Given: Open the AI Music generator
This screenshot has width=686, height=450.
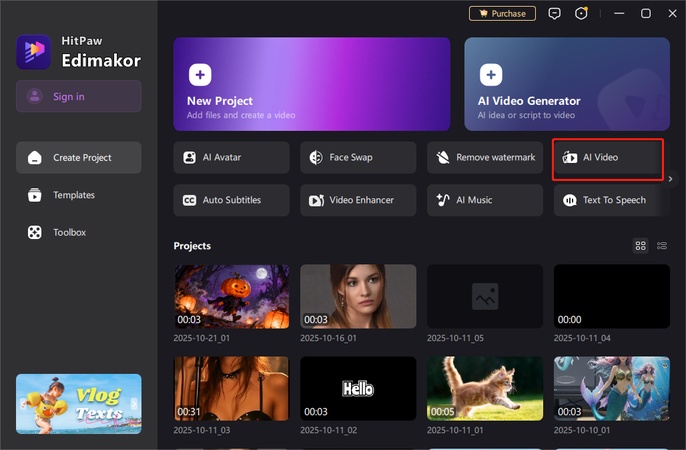Looking at the screenshot, I should tap(485, 200).
